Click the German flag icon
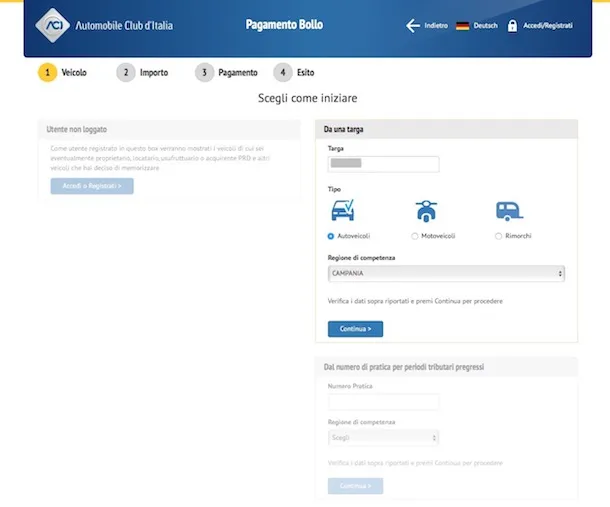 [x=463, y=26]
